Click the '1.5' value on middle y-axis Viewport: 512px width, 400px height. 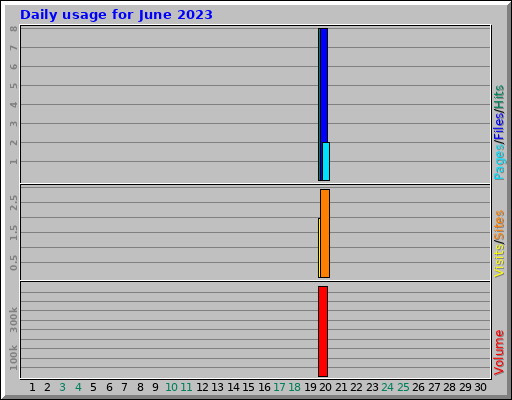pyautogui.click(x=13, y=233)
